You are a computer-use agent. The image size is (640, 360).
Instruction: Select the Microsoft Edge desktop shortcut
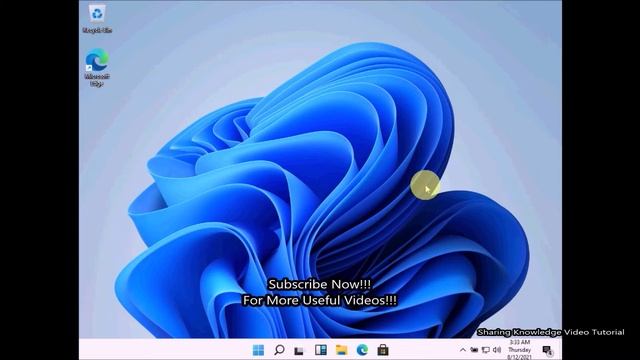point(97,67)
